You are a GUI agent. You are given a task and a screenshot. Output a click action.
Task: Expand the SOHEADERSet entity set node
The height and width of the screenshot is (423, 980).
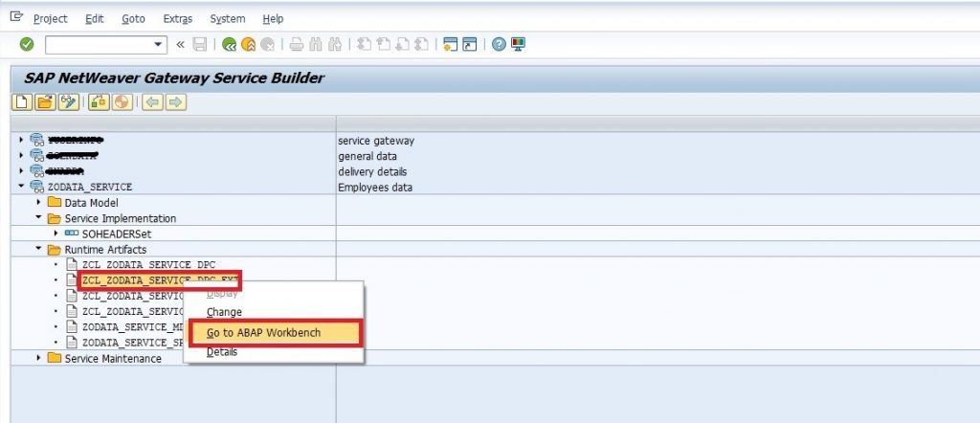point(56,234)
